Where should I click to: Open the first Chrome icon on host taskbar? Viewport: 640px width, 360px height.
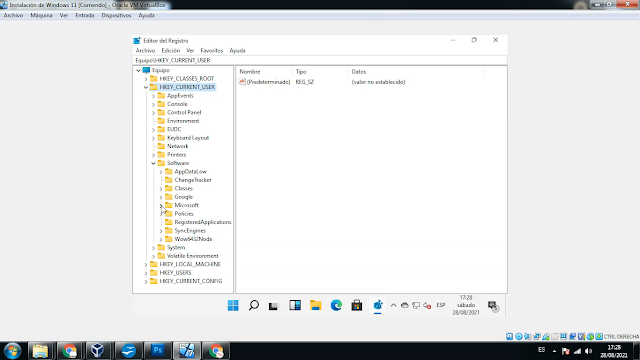pos(69,351)
